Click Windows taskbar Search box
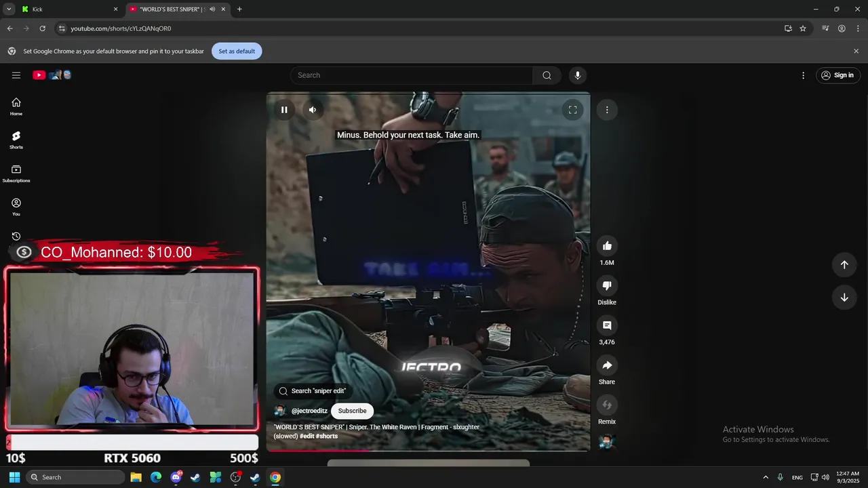The width and height of the screenshot is (868, 488). (76, 477)
